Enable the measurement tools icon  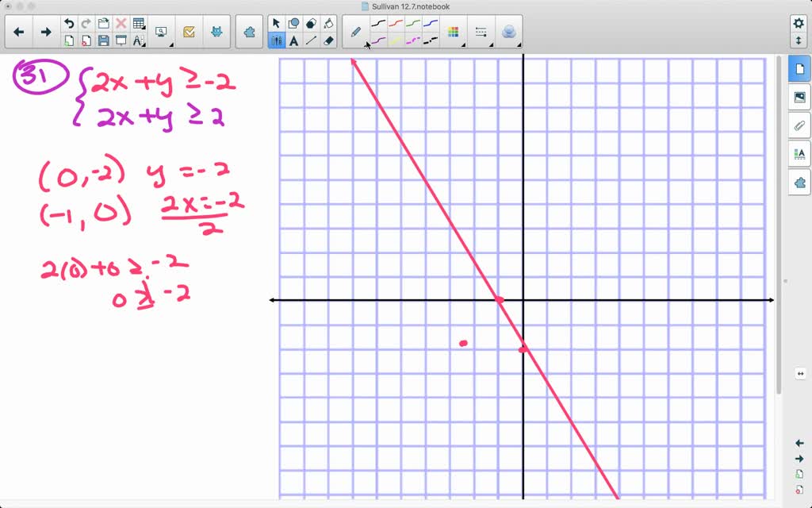point(481,31)
